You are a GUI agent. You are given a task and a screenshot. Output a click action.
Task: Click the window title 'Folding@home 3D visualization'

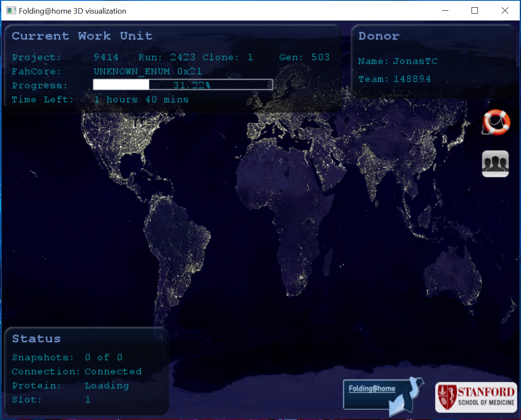click(73, 11)
